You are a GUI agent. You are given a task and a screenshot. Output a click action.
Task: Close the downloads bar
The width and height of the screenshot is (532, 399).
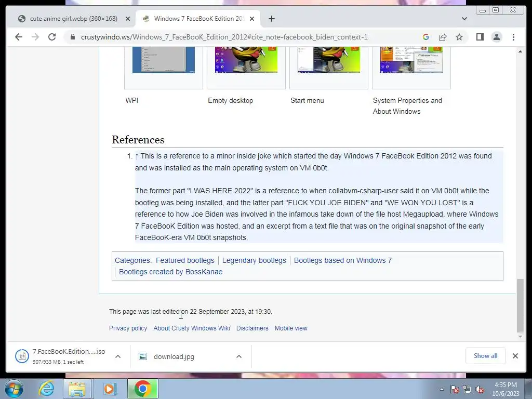(515, 355)
